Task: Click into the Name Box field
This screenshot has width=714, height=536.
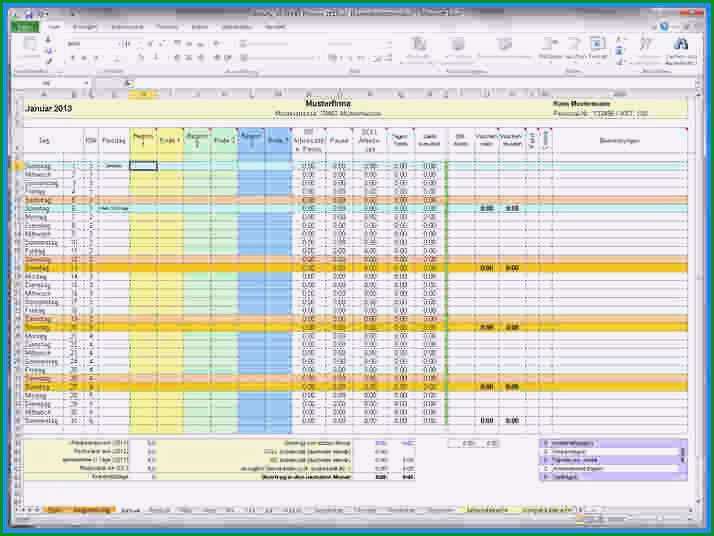Action: pyautogui.click(x=47, y=83)
